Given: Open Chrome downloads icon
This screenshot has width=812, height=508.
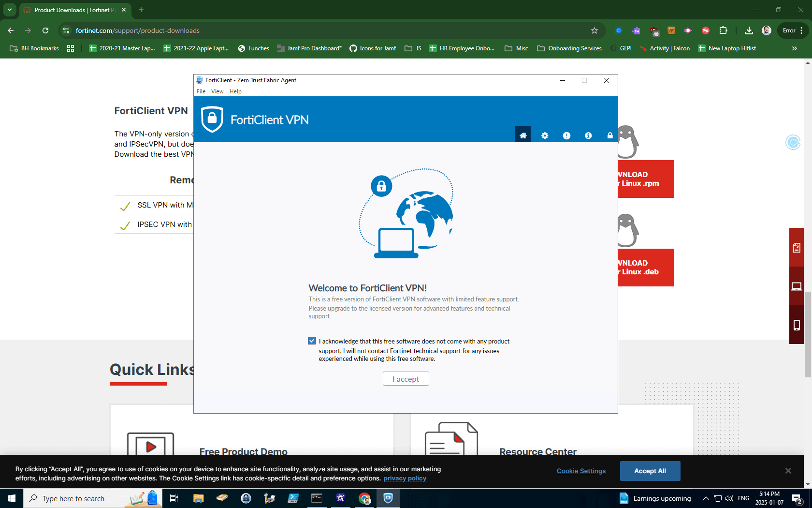Looking at the screenshot, I should coord(749,30).
